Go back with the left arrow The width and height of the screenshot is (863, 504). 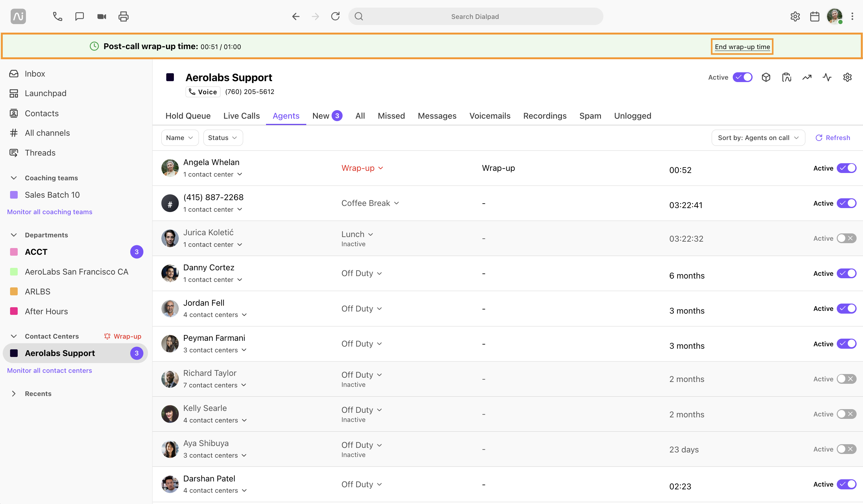[x=296, y=16]
